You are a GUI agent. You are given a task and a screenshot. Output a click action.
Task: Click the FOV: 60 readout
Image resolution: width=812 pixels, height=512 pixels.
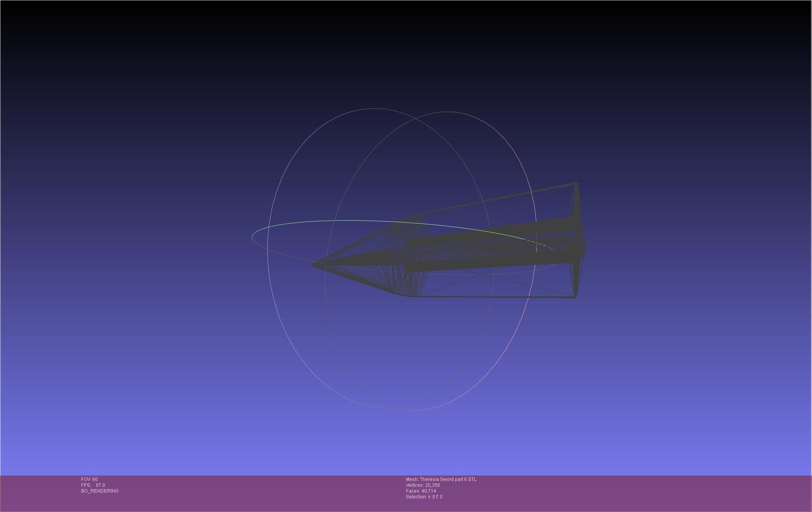click(89, 479)
